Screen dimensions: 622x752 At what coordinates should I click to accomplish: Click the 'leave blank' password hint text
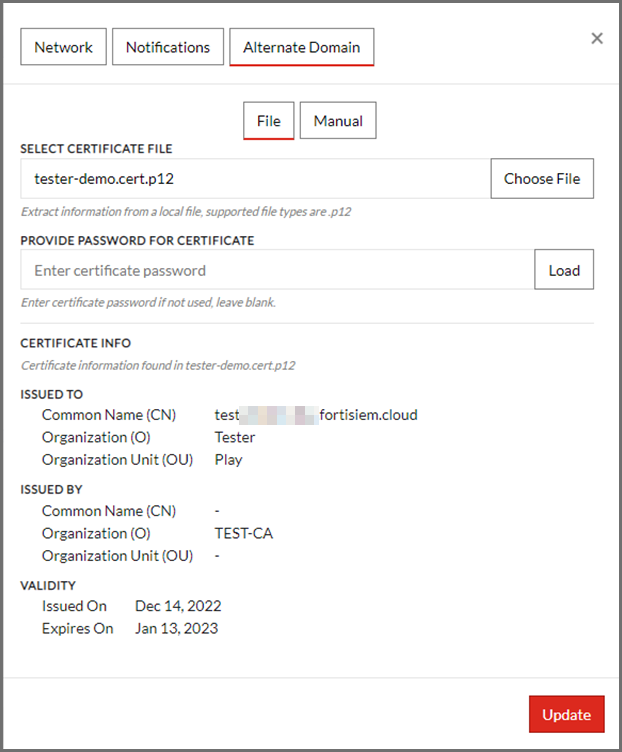point(148,302)
